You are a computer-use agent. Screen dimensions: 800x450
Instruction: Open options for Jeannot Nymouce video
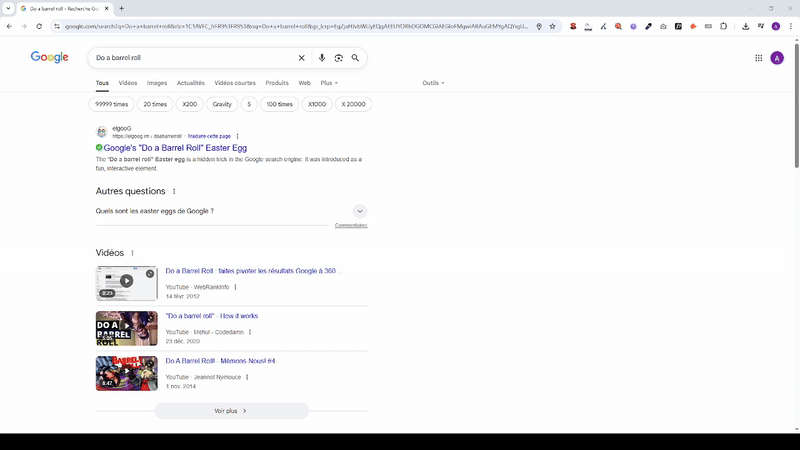click(247, 377)
